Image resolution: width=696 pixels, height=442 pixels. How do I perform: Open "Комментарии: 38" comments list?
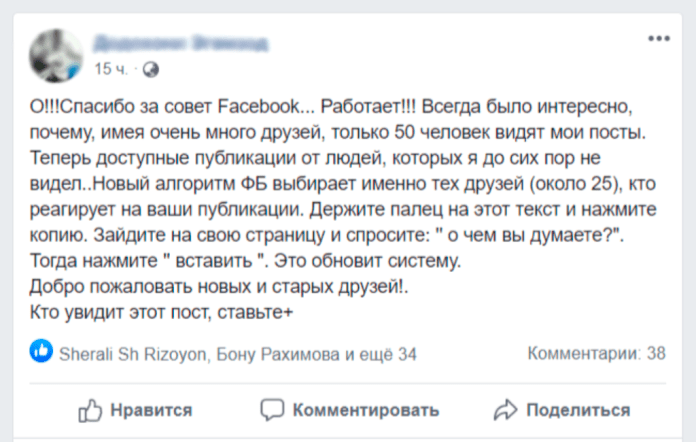(596, 353)
